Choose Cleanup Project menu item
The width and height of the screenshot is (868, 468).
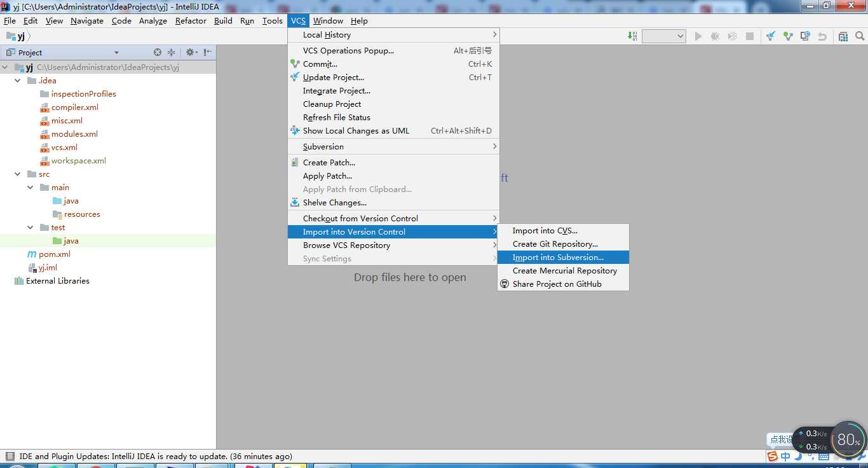coord(393,104)
